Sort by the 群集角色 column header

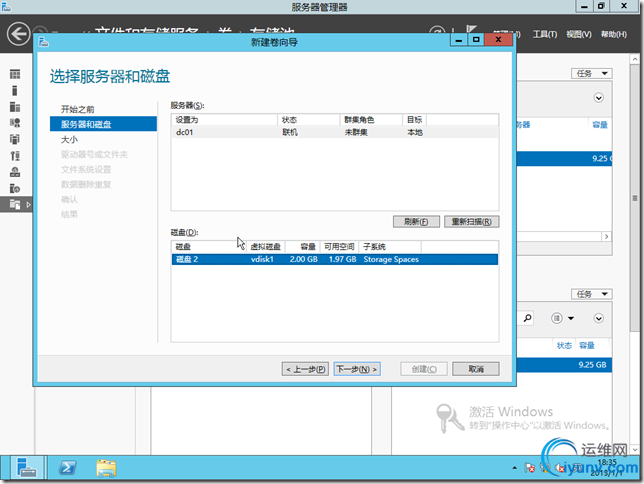[371, 120]
